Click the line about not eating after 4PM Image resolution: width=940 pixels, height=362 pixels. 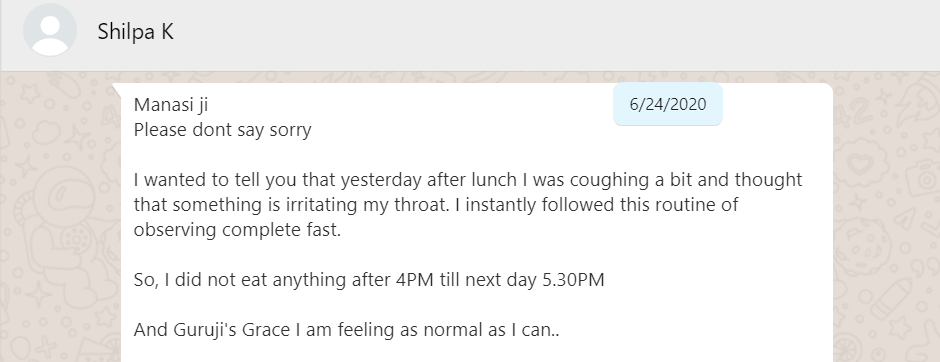point(369,280)
